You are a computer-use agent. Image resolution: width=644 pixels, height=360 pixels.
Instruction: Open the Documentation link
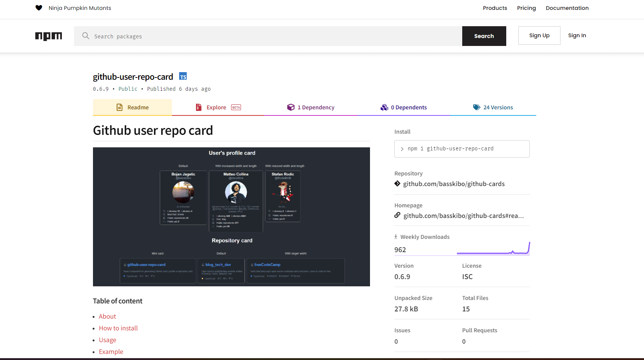tap(567, 8)
